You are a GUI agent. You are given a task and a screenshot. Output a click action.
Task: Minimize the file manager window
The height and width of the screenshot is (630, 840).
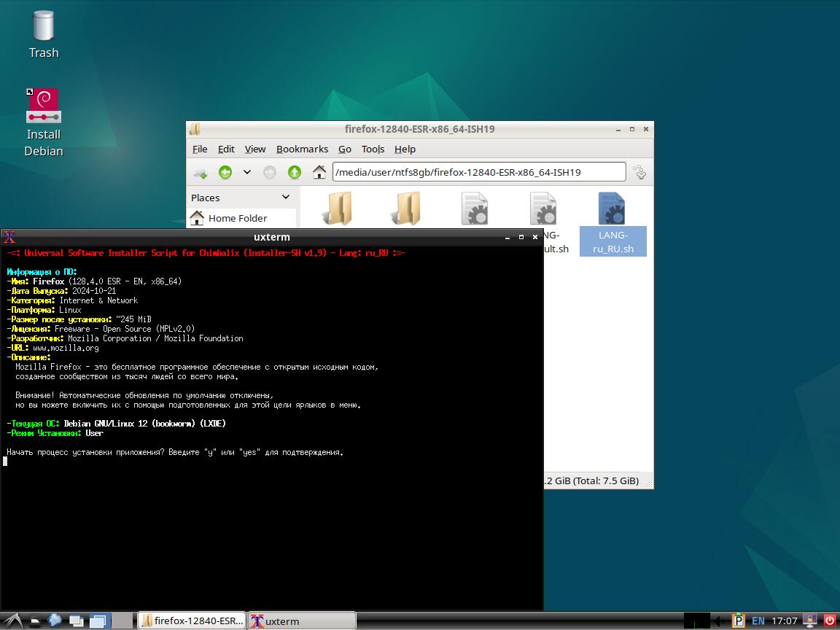click(618, 129)
